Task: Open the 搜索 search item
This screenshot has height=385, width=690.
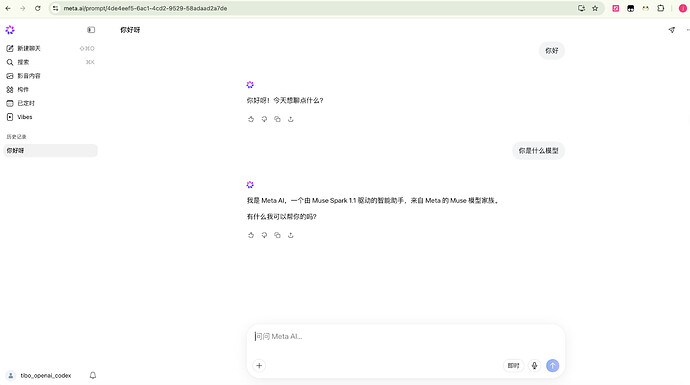Action: pyautogui.click(x=50, y=62)
